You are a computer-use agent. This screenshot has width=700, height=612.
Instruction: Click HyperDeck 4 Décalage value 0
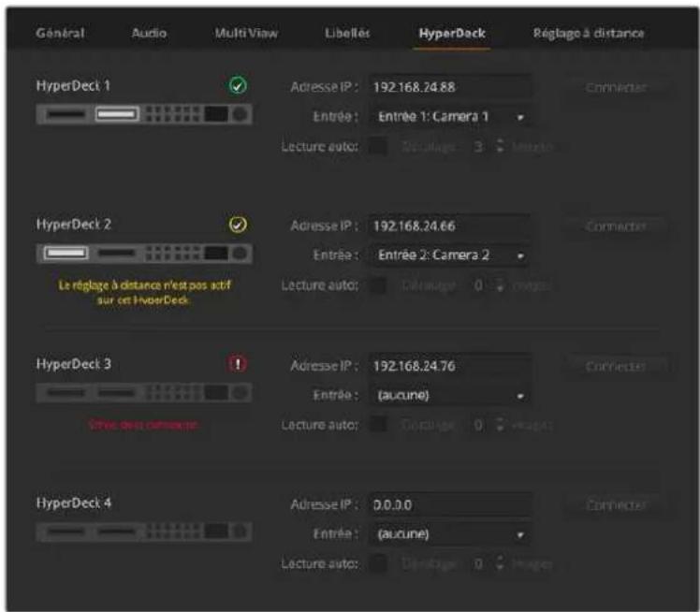pyautogui.click(x=478, y=563)
